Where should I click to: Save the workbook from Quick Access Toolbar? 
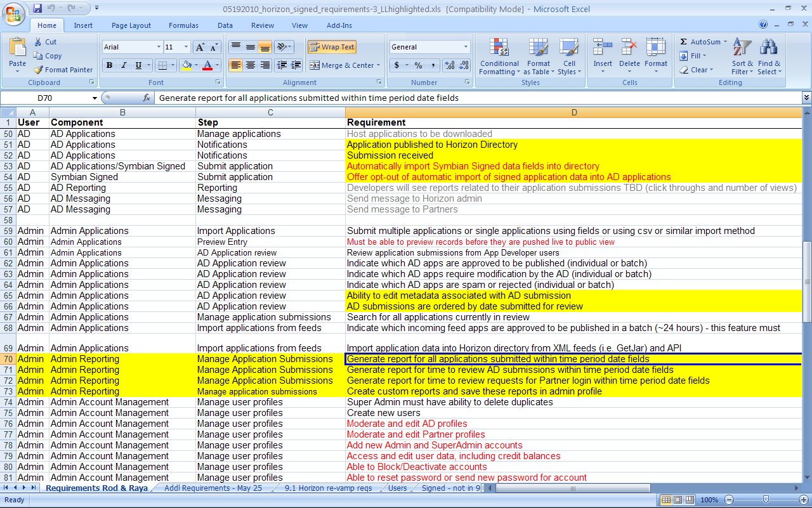tap(37, 9)
